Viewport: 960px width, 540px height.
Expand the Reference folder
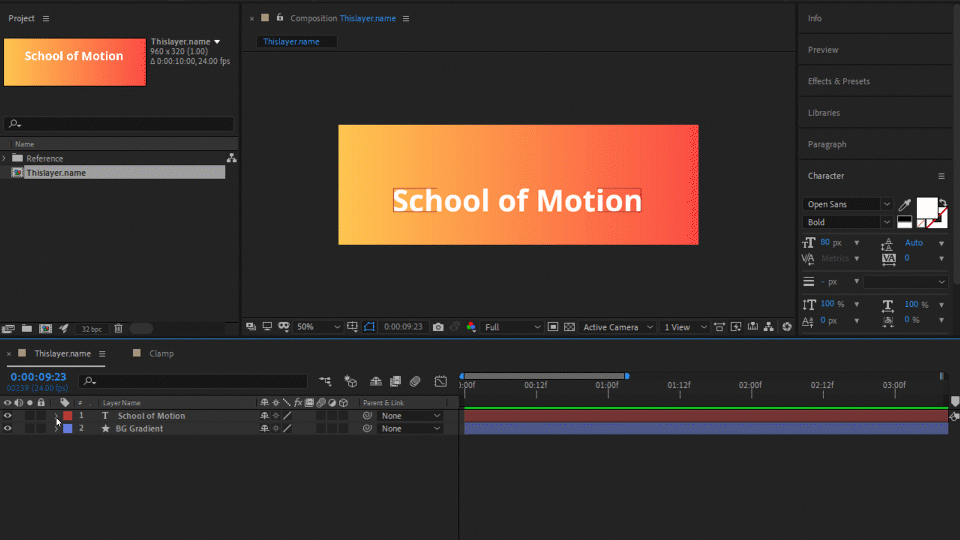pyautogui.click(x=4, y=158)
